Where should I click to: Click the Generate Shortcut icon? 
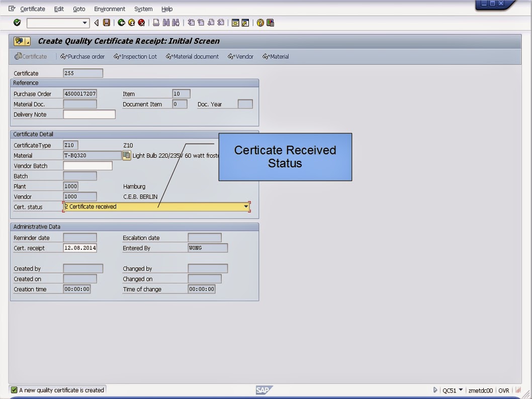[x=245, y=23]
